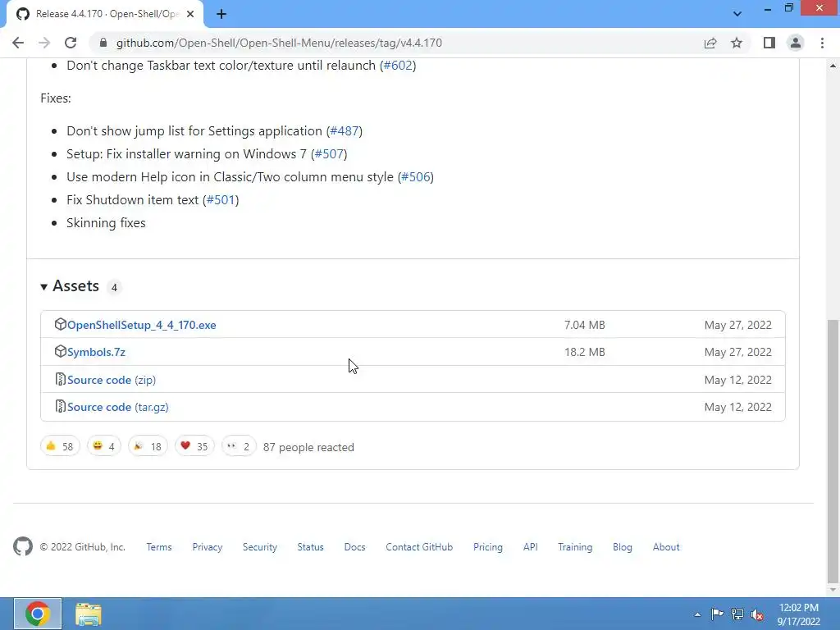Click the scrollbar up arrow
Viewport: 840px width, 630px height.
tap(833, 66)
